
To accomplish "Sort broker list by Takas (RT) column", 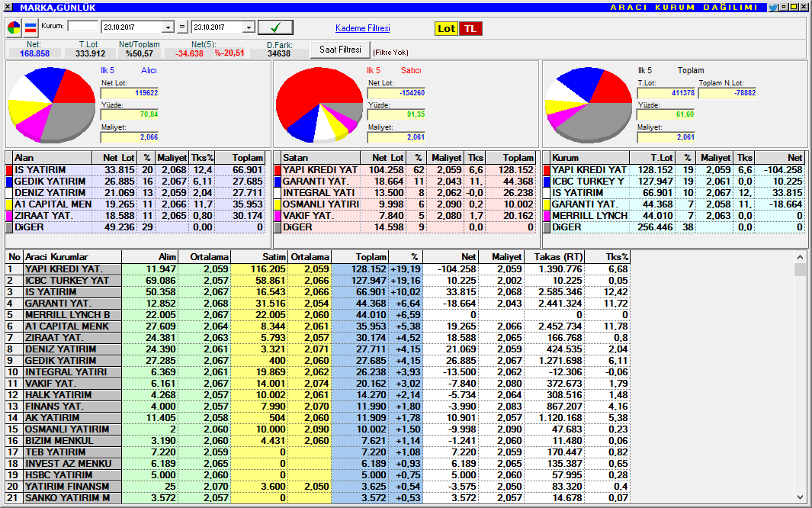I will pos(554,257).
